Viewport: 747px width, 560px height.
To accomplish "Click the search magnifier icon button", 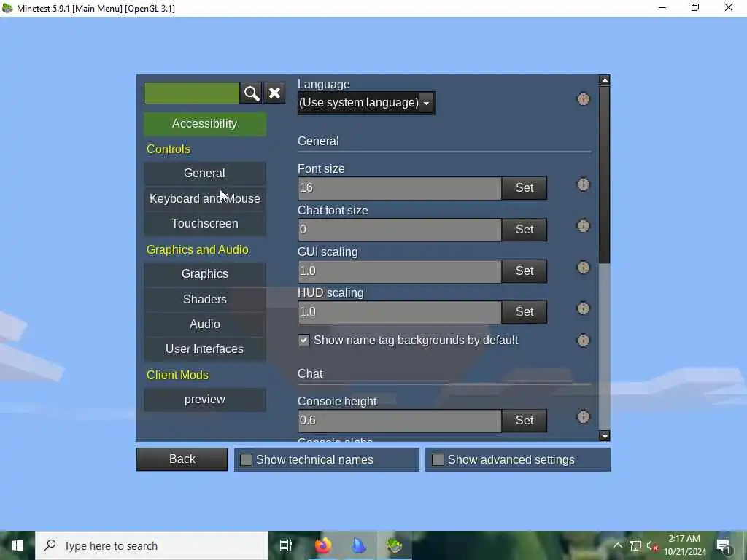I will point(252,93).
